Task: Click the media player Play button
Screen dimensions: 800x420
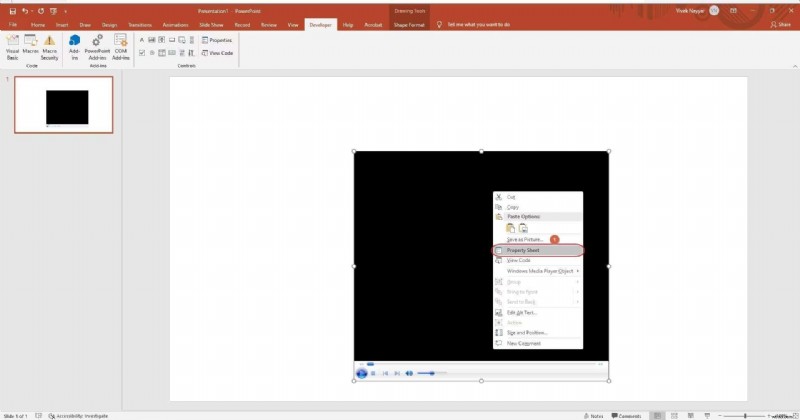Action: coord(361,374)
